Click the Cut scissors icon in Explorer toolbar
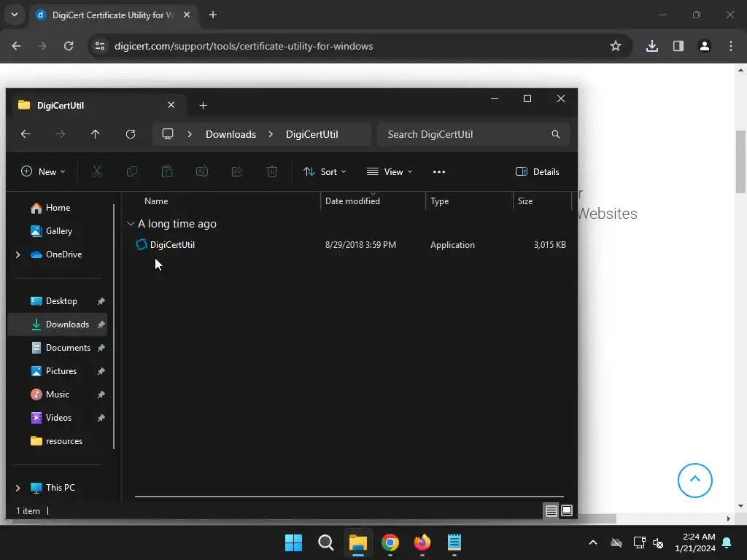747x560 pixels. 97,171
